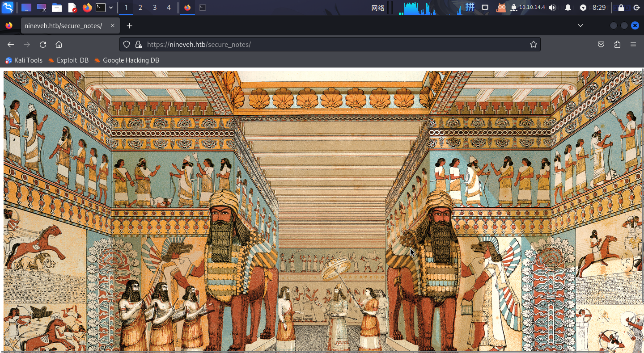Reload the current page
Viewport: 644px width, 353px height.
click(43, 44)
